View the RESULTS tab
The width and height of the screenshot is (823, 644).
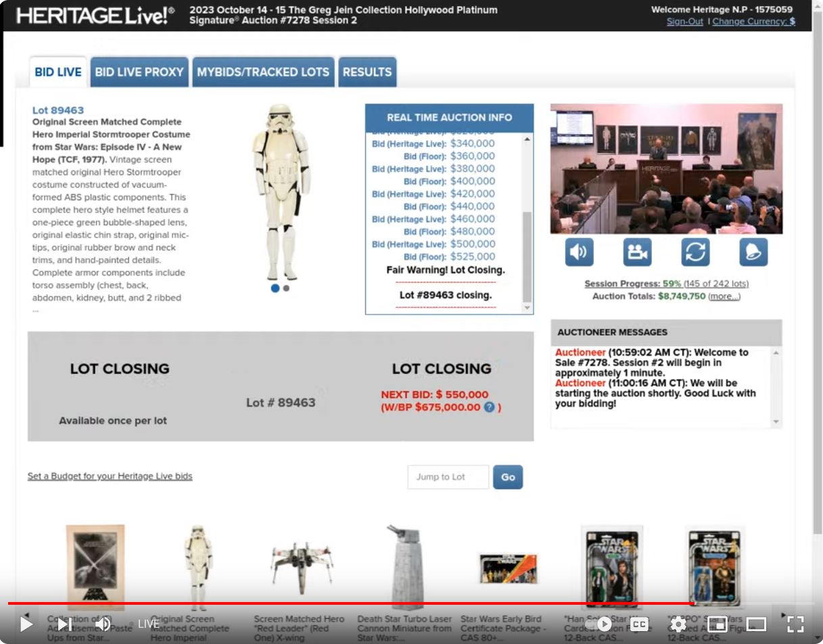click(367, 72)
